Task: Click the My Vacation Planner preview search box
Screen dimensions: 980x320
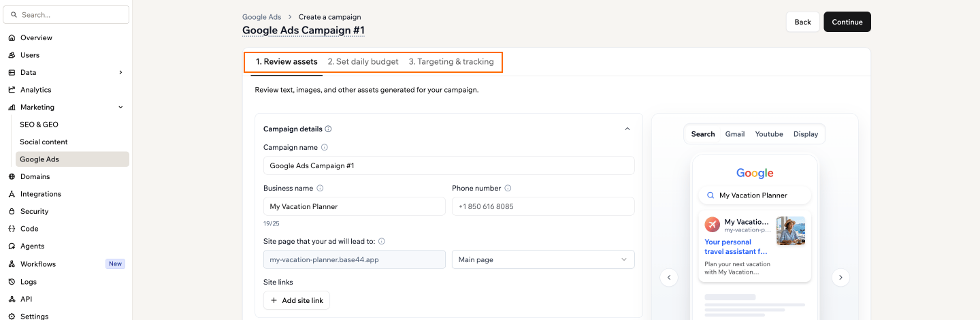Action: [755, 195]
